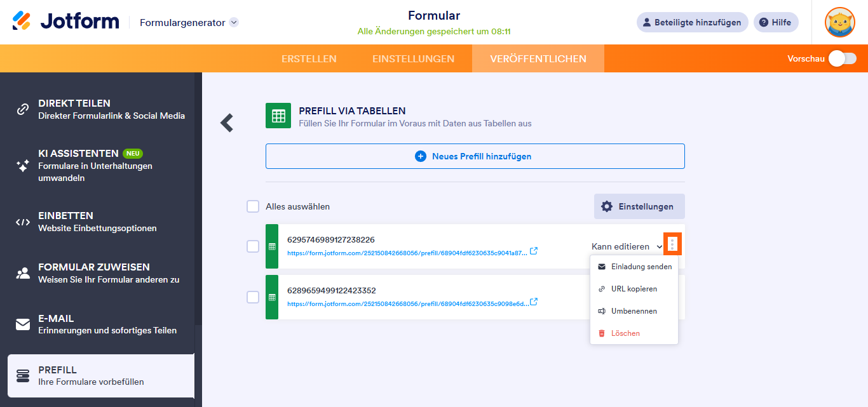
Task: Click the back arrow above Prefill via Tabellen
Action: click(x=226, y=123)
